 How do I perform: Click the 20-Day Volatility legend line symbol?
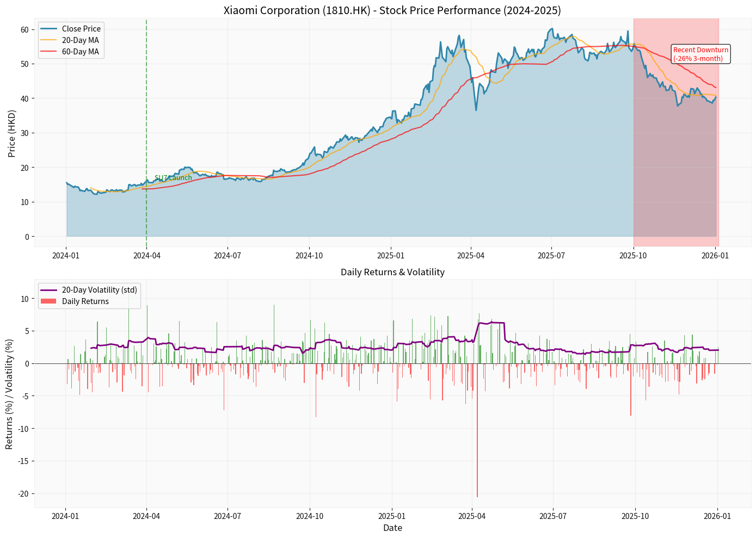coord(49,290)
